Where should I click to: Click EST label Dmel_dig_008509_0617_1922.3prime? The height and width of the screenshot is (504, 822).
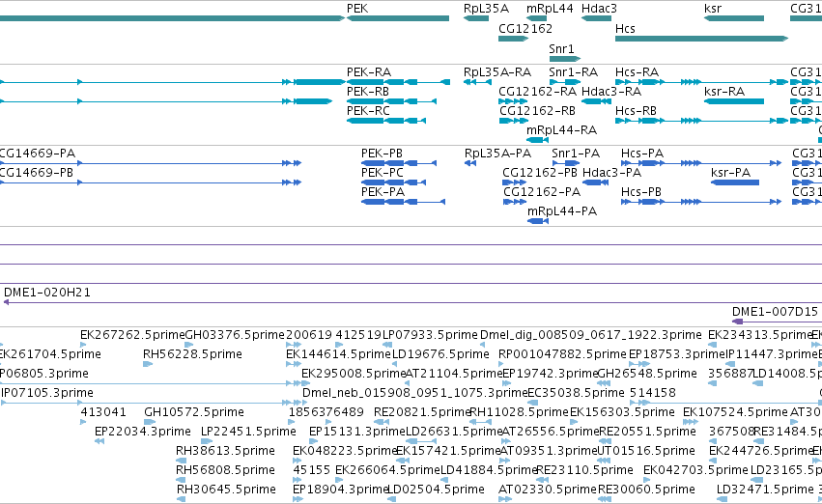click(591, 335)
